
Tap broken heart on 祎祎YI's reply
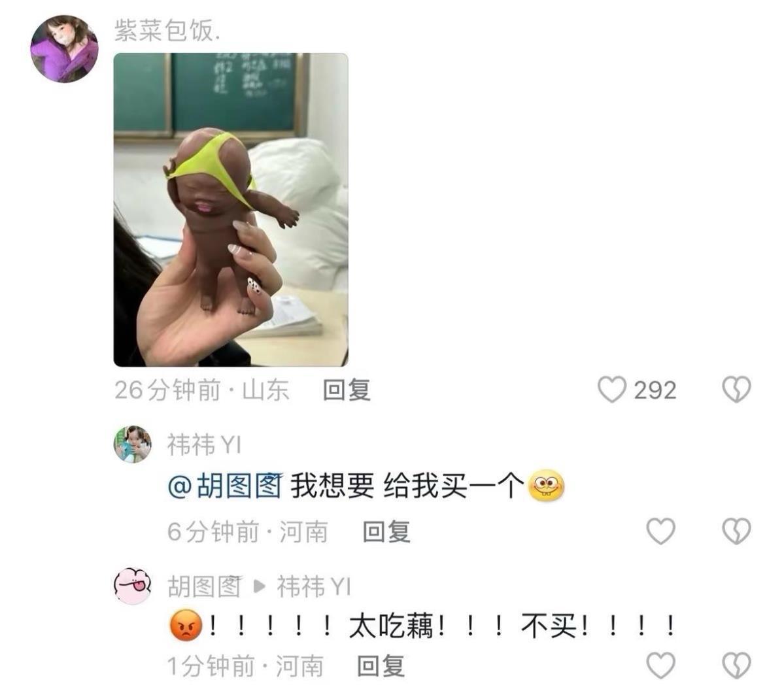click(737, 531)
